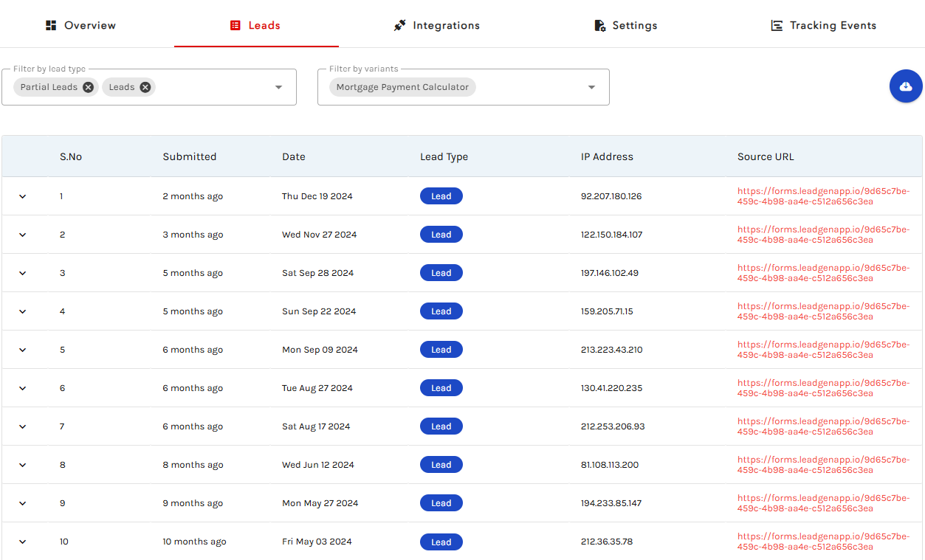Expand the row dated Mon Sep 09 2024
This screenshot has height=560, width=925.
tap(22, 349)
